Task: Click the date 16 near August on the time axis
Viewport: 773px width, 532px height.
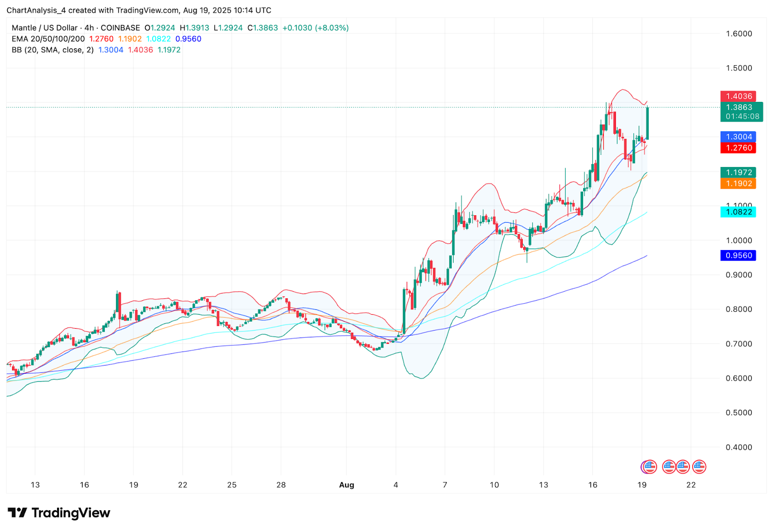Action: [593, 485]
